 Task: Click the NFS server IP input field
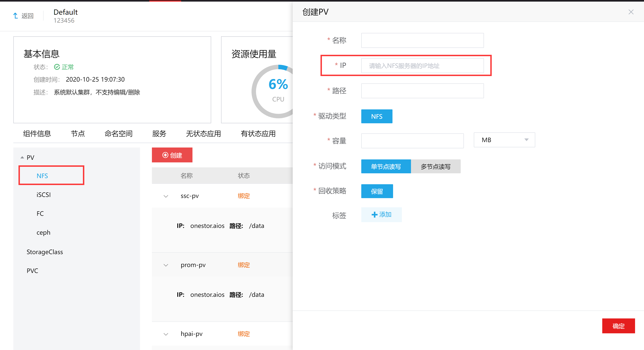[422, 66]
